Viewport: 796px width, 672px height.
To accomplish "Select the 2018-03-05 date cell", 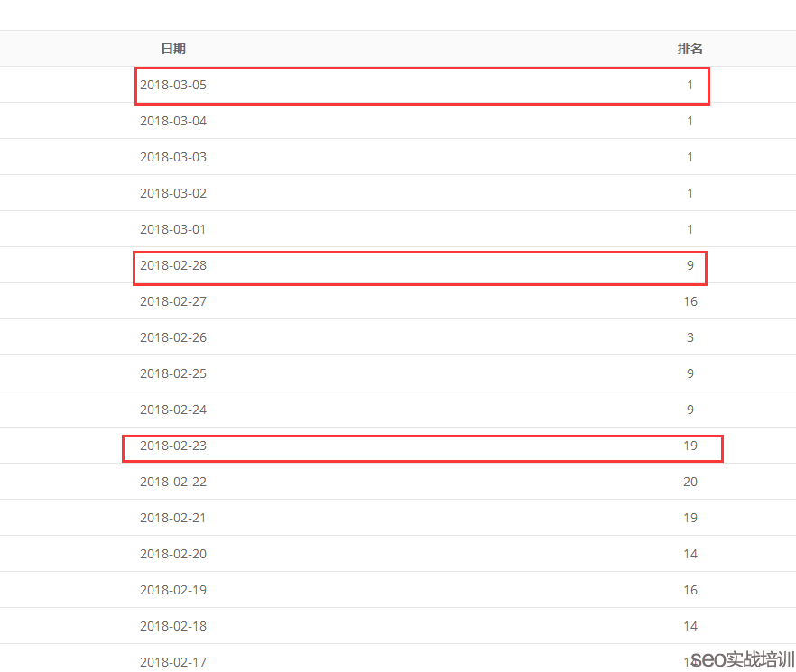I will pos(173,85).
